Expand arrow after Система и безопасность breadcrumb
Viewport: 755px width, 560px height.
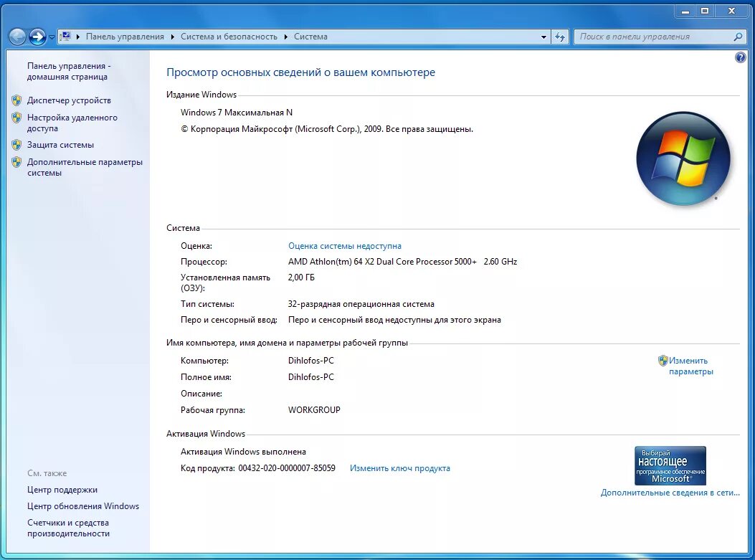pyautogui.click(x=285, y=37)
